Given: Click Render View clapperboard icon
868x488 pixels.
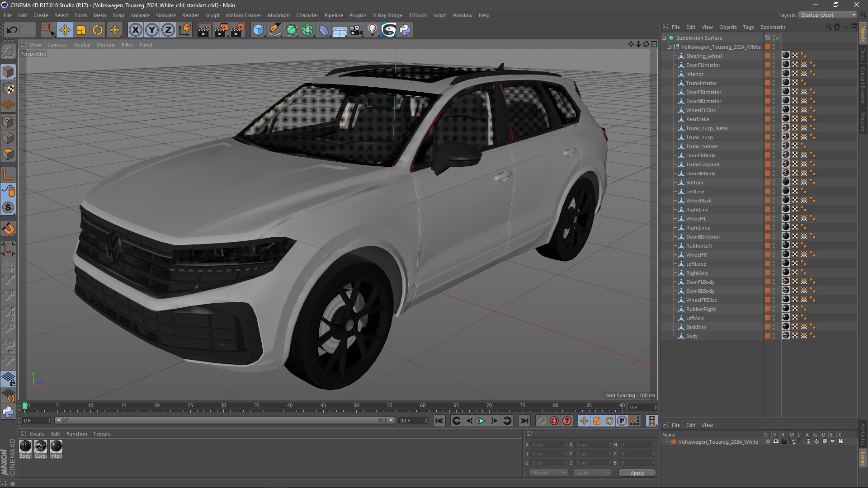Looking at the screenshot, I should [x=204, y=30].
